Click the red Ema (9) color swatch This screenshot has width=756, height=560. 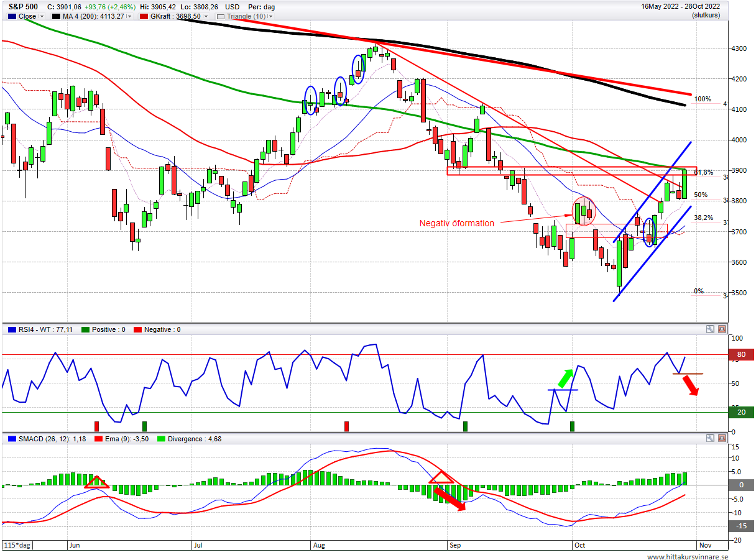[x=98, y=439]
